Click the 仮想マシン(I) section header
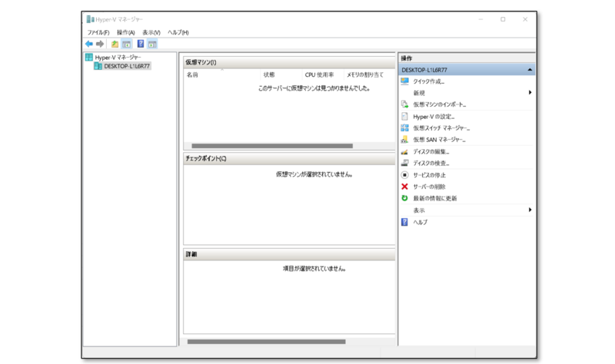Viewport: 615px width, 364px height. [289, 62]
